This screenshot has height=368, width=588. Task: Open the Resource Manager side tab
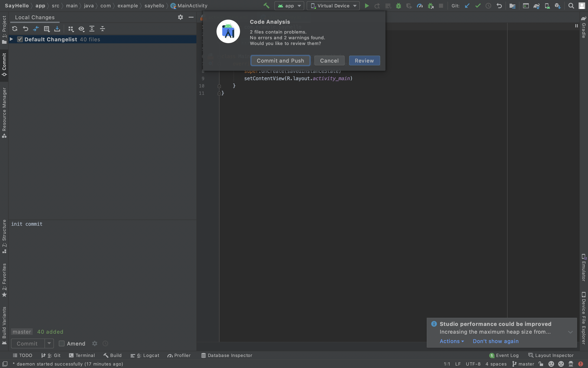(x=4, y=113)
